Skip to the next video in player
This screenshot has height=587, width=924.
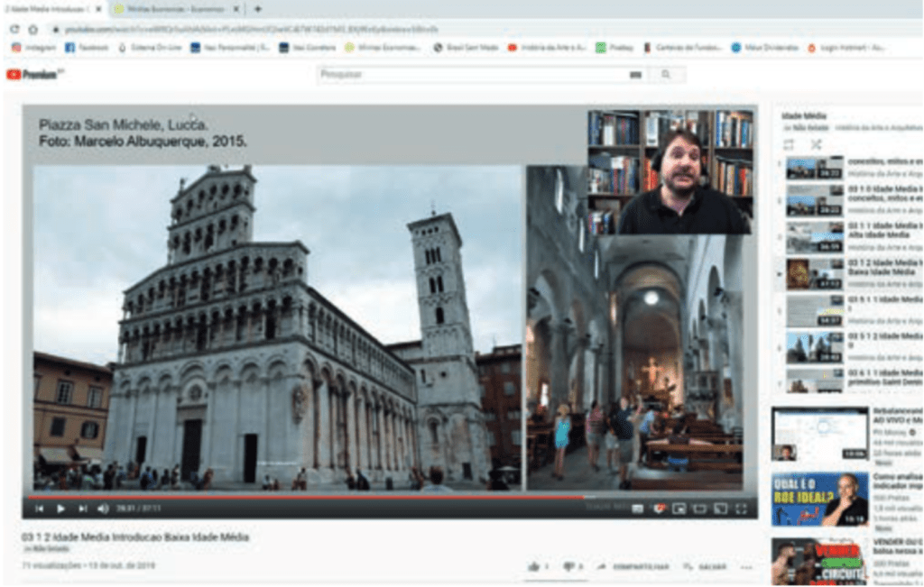(82, 509)
